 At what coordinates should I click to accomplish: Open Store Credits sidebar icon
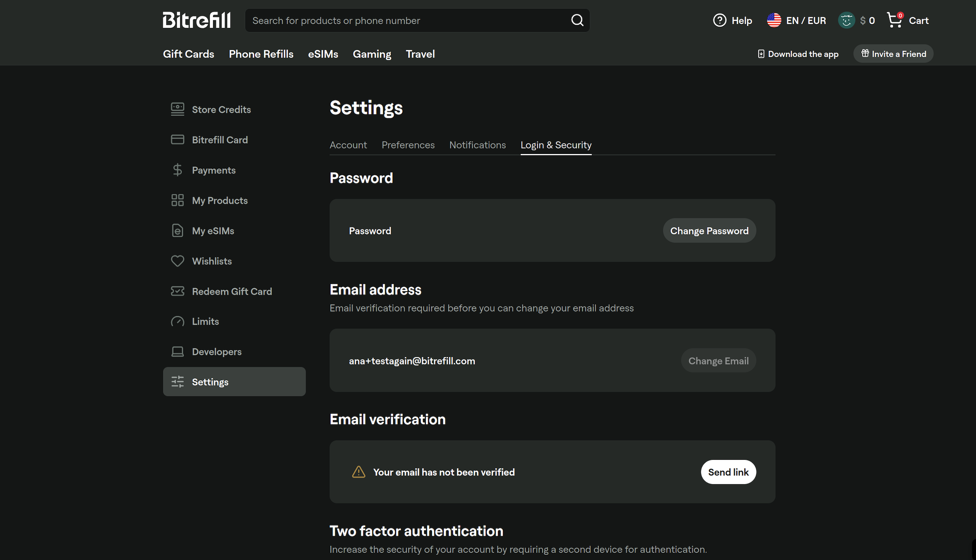(x=178, y=109)
